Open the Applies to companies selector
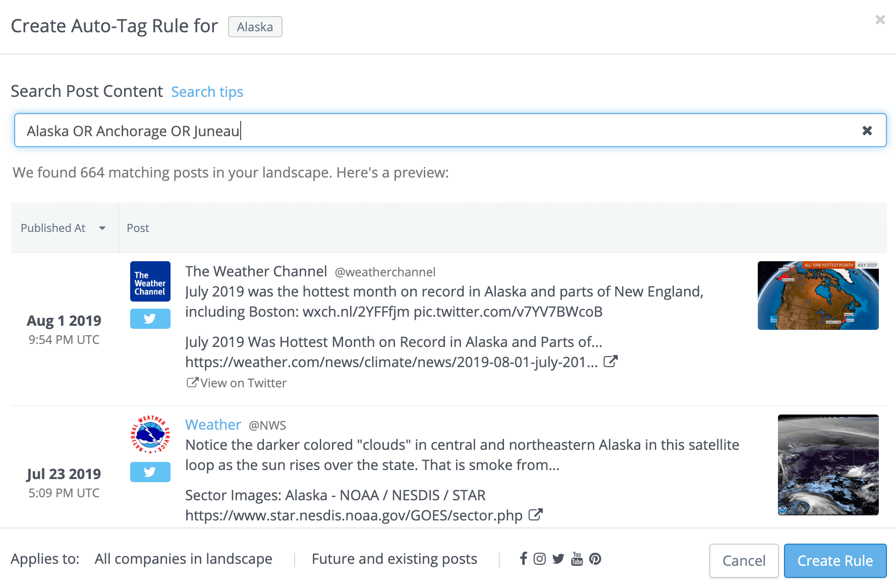896x588 pixels. click(184, 559)
